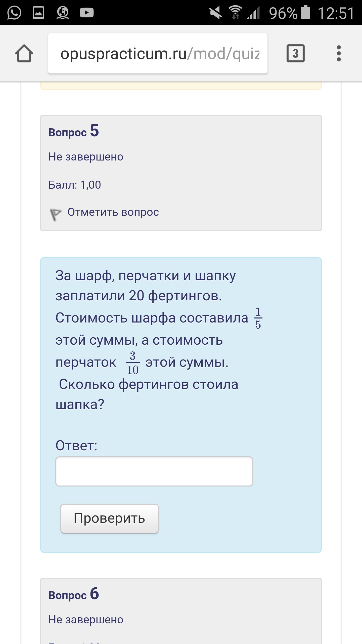The width and height of the screenshot is (362, 644).
Task: Focus the 'Ответ' answer input field
Action: point(154,471)
